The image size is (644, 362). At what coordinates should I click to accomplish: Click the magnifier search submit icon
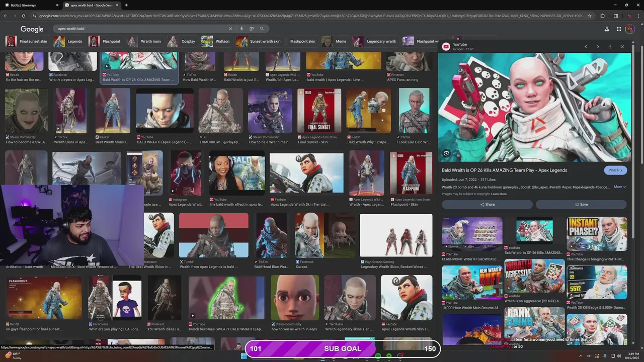[262, 29]
